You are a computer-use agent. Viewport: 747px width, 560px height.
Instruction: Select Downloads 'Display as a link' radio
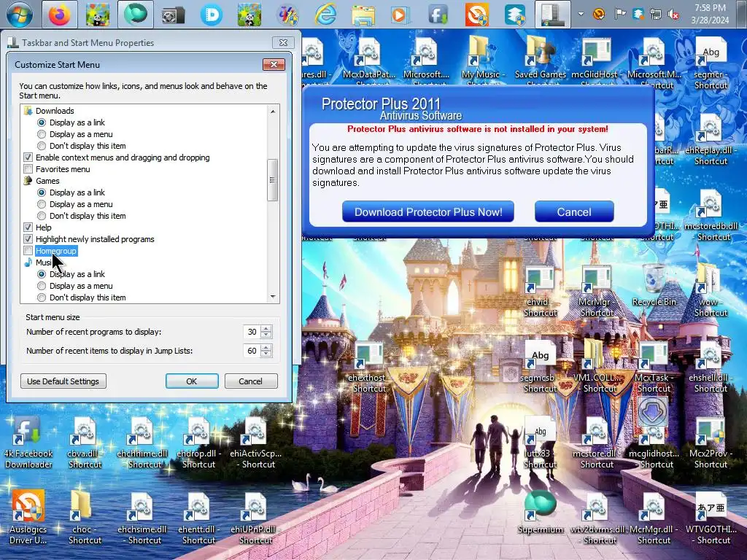[x=42, y=122]
